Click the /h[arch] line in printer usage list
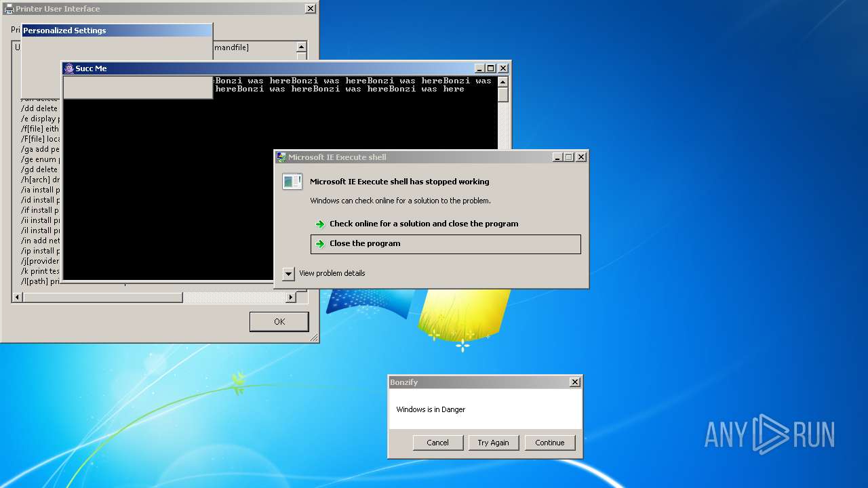The image size is (868, 488). (40, 180)
